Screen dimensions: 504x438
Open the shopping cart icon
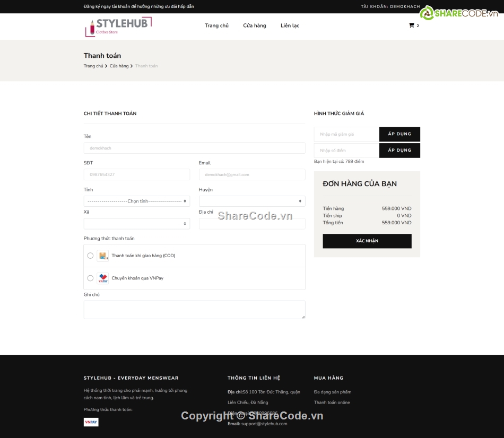pos(411,25)
